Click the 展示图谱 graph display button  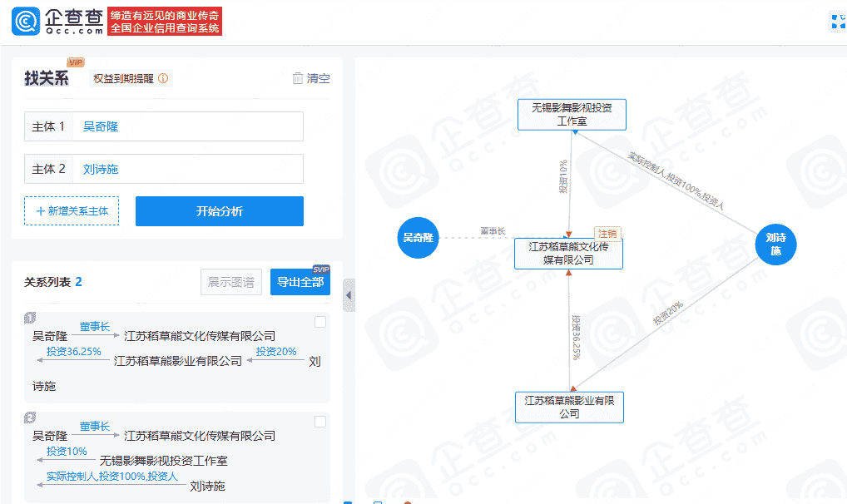point(230,282)
